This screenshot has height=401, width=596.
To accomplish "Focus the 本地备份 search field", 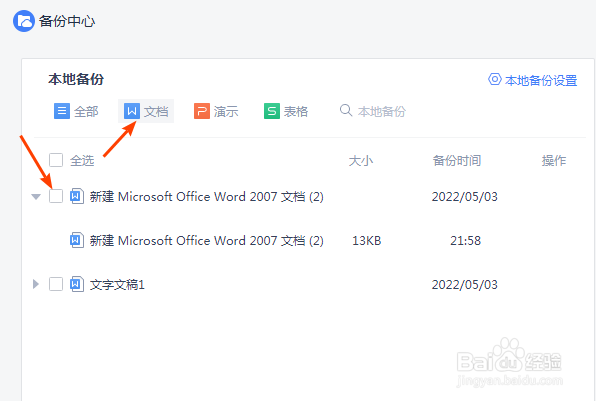I will (x=382, y=111).
